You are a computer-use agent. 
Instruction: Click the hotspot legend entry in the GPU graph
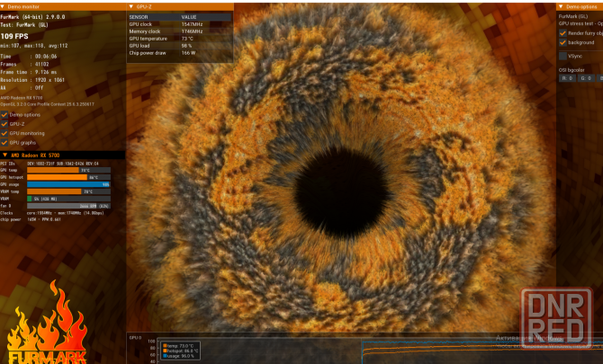[180, 351]
